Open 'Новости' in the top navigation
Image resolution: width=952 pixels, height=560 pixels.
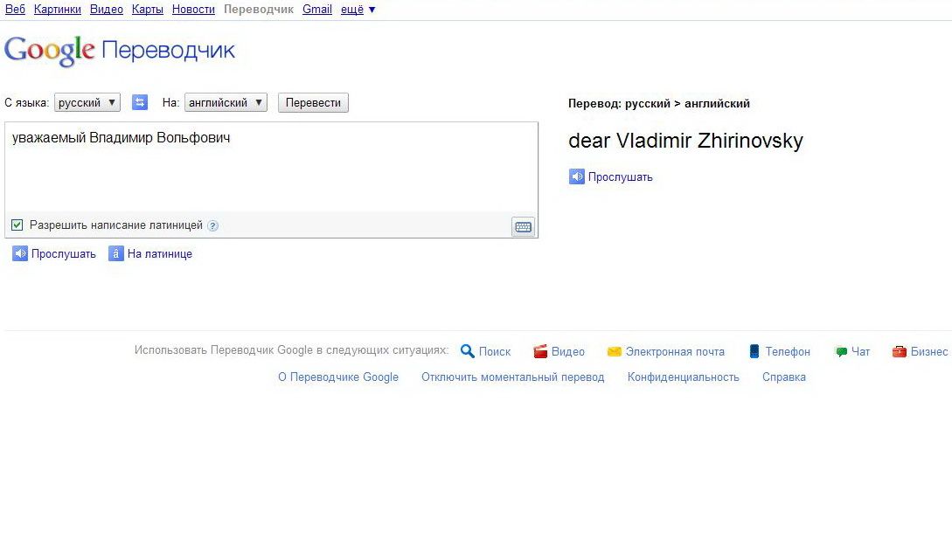coord(193,10)
